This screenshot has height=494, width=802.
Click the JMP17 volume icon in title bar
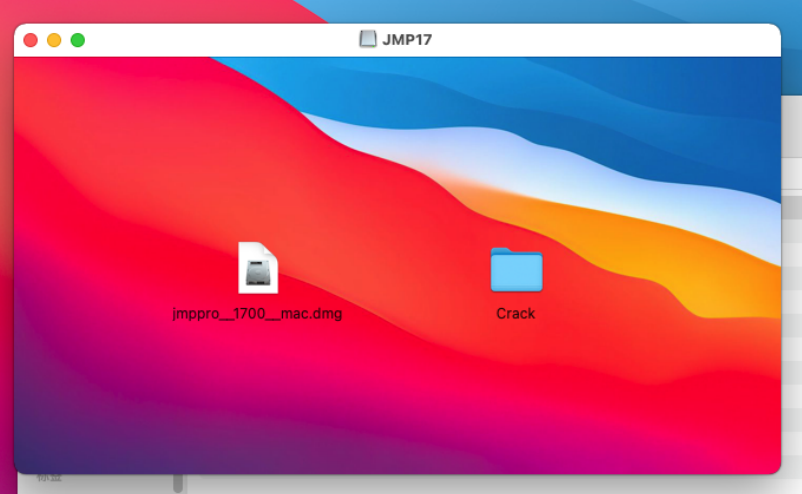click(368, 39)
